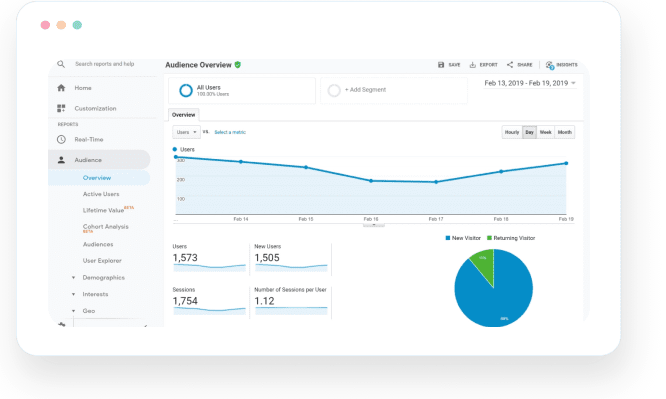This screenshot has width=666, height=399.
Task: Select Number of Sessions per User card
Action: pyautogui.click(x=291, y=302)
